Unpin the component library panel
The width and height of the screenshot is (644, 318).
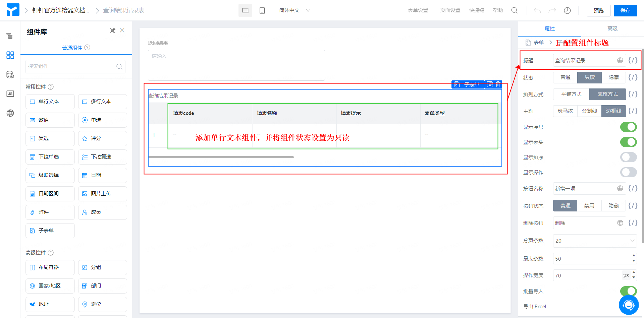point(113,30)
